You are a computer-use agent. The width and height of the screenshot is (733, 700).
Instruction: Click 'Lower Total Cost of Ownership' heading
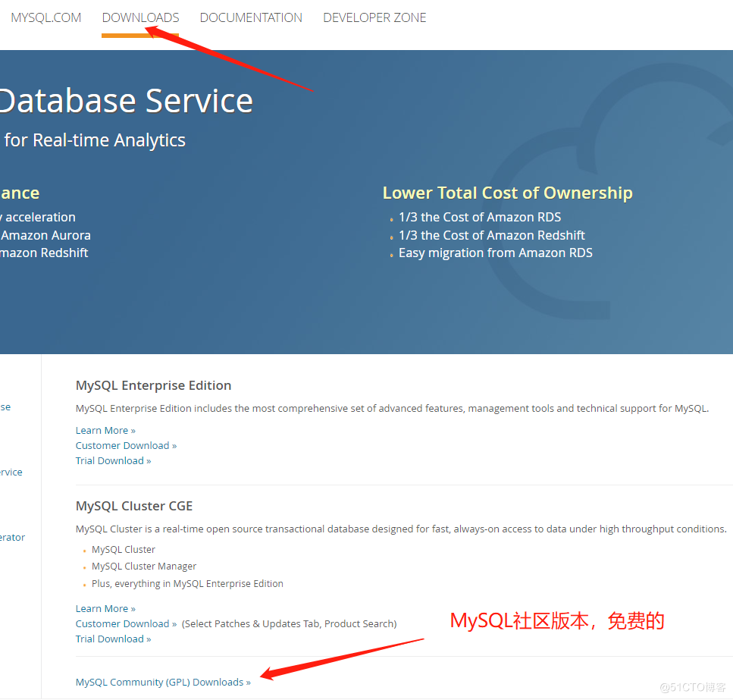pos(508,193)
